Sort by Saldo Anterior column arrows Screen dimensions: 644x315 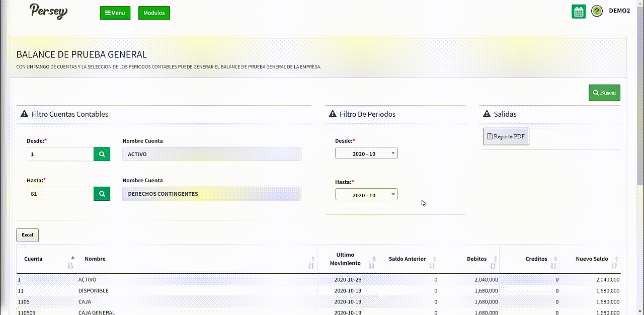click(x=433, y=262)
